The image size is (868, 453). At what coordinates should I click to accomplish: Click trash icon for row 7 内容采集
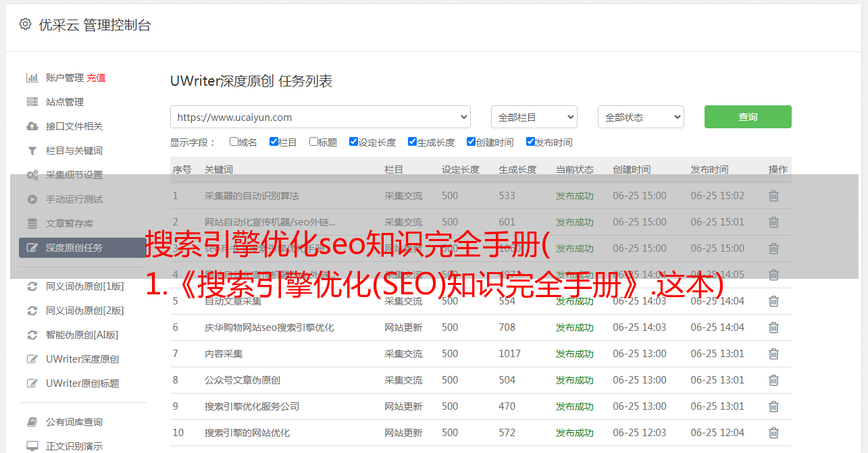pyautogui.click(x=774, y=354)
